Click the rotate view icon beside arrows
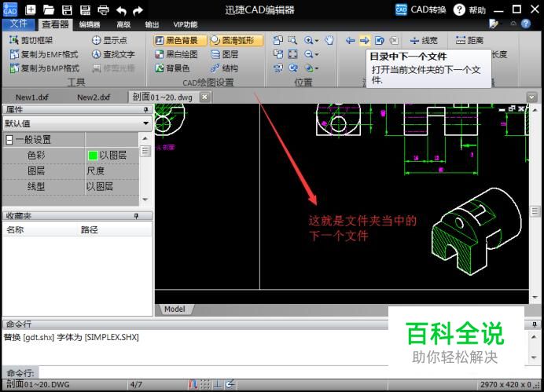This screenshot has width=544, height=392. coord(379,41)
